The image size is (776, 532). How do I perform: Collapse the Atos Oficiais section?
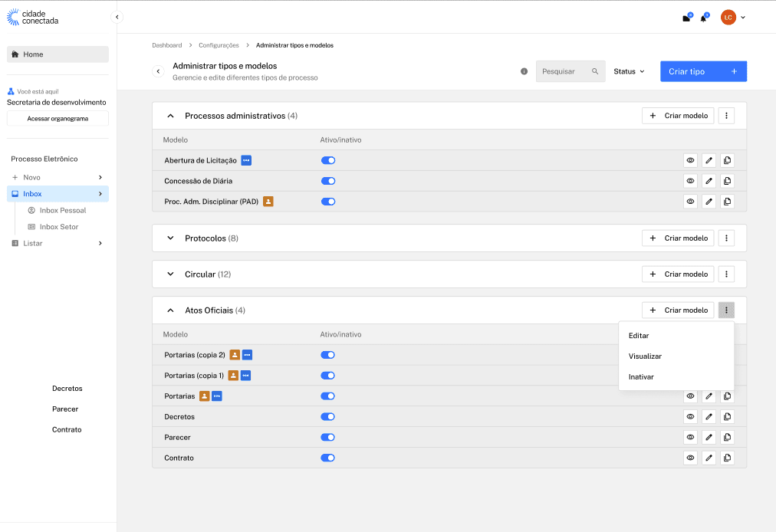coord(170,310)
